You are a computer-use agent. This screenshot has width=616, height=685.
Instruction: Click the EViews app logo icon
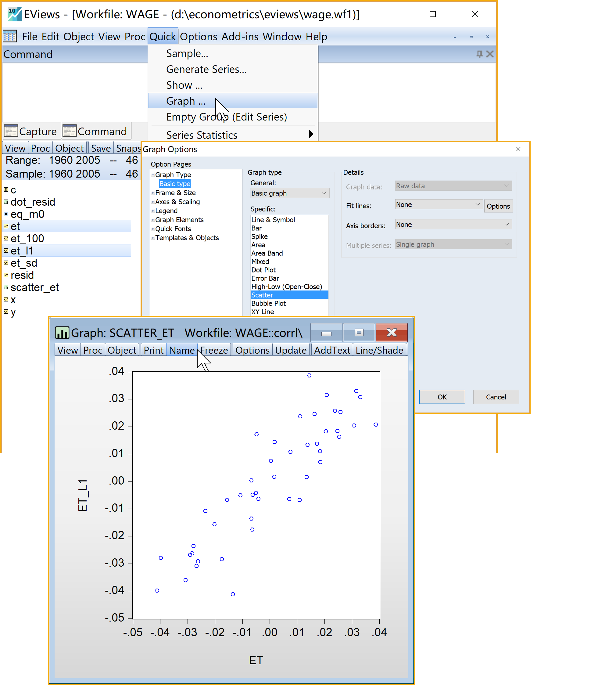(x=15, y=14)
